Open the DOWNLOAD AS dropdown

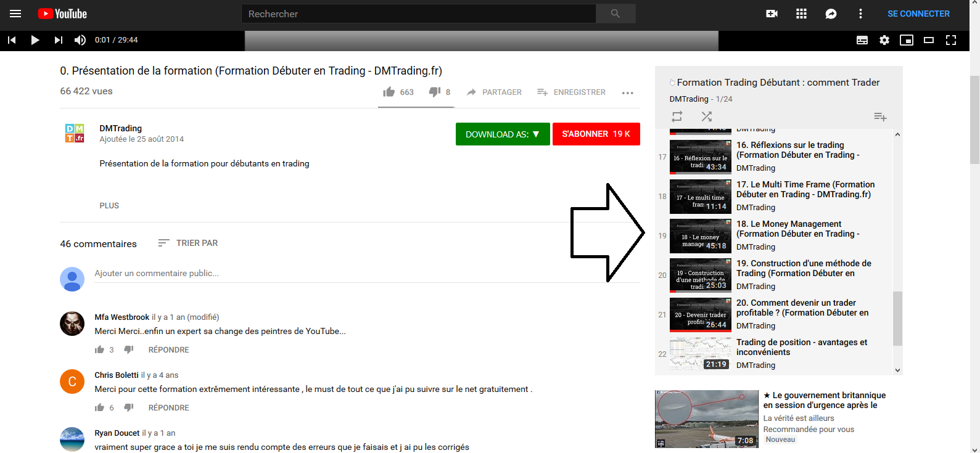(x=503, y=134)
